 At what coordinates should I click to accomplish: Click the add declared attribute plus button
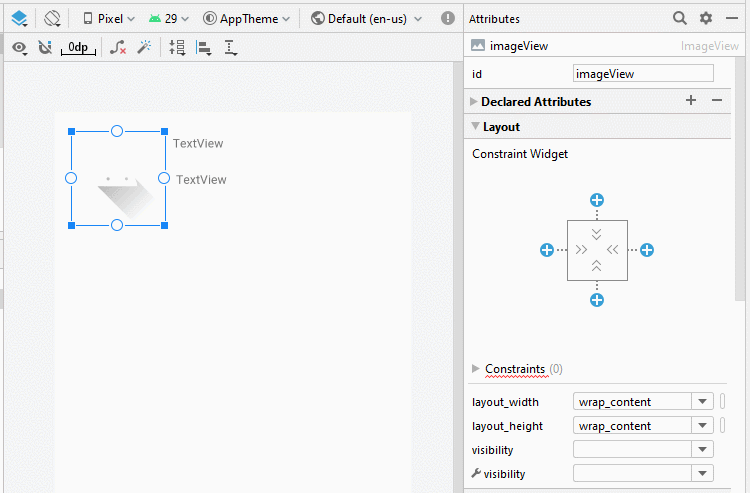[691, 100]
